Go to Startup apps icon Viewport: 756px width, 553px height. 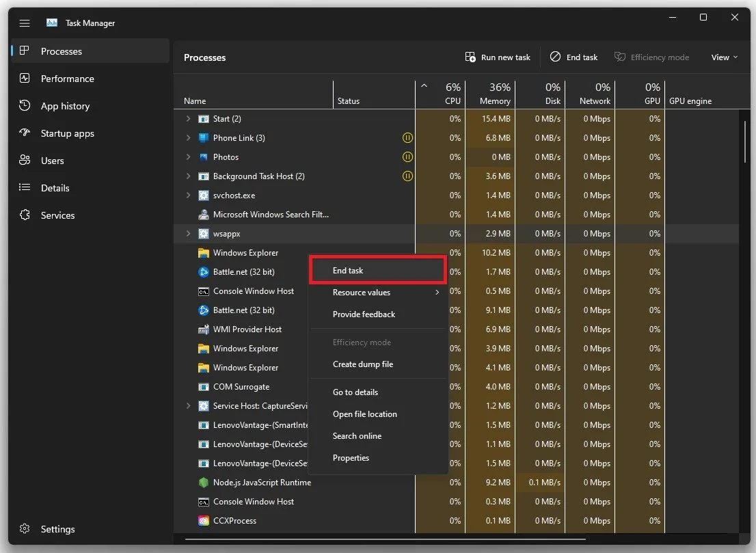click(25, 133)
